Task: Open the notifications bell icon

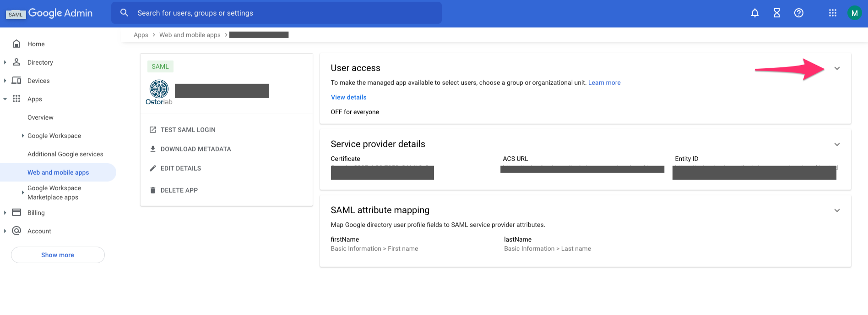Action: click(755, 13)
